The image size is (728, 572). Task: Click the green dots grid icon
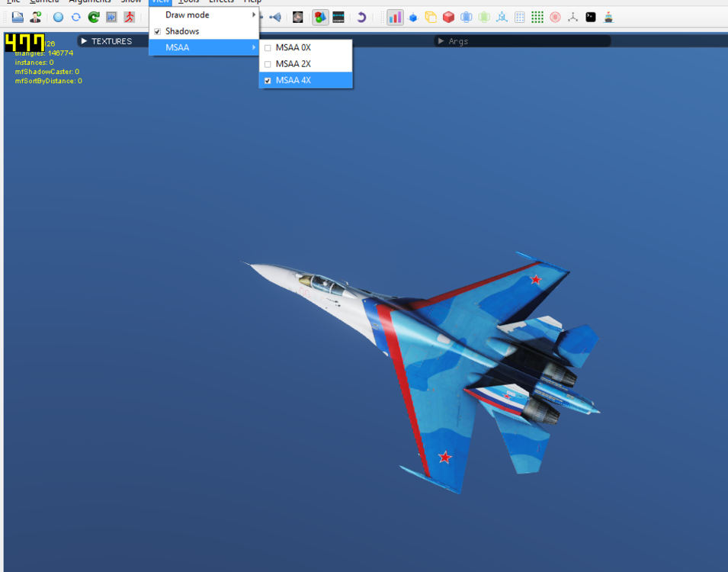pos(537,18)
